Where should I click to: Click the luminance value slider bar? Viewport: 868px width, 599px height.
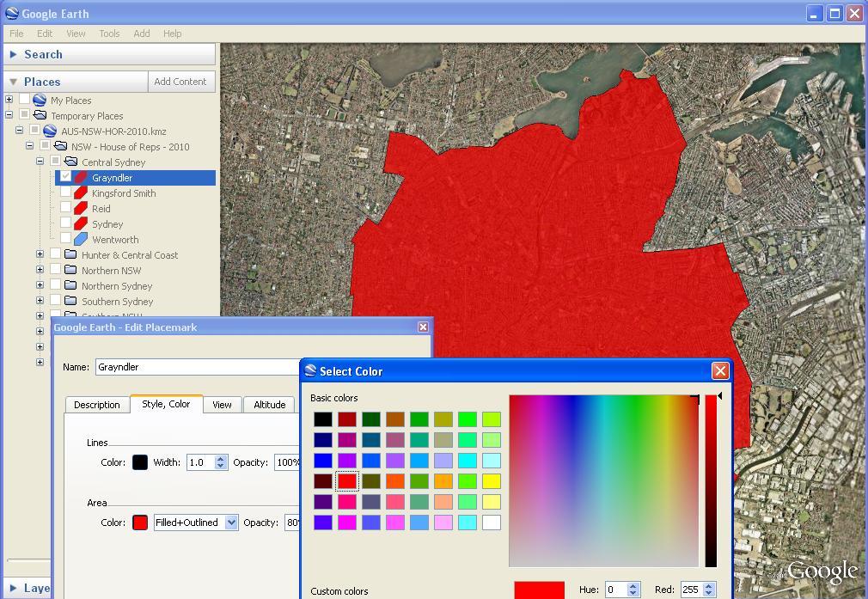pos(711,480)
